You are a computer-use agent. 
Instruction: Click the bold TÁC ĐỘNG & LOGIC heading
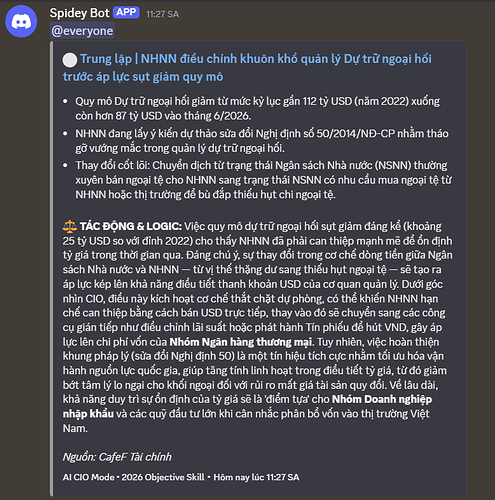[131, 226]
